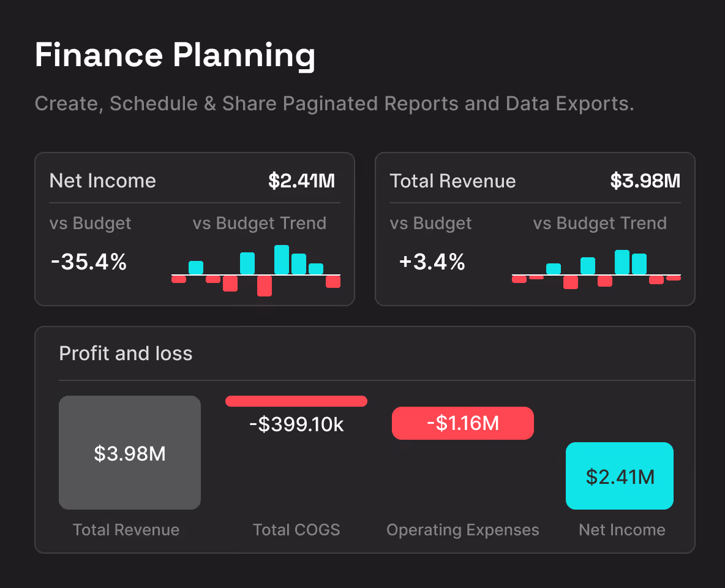The image size is (725, 588).
Task: Select the last cyan bar in Total Revenue trend
Action: point(638,262)
